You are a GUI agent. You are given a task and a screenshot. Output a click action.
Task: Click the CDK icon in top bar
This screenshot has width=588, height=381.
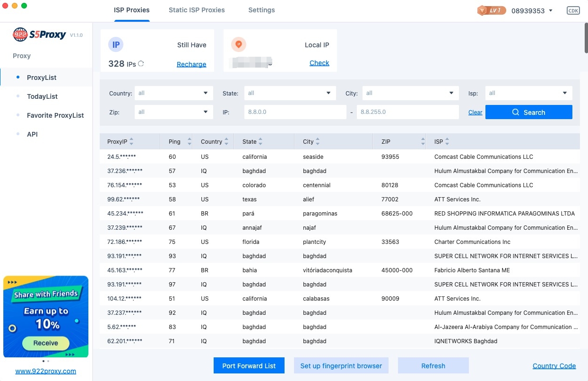pos(573,10)
